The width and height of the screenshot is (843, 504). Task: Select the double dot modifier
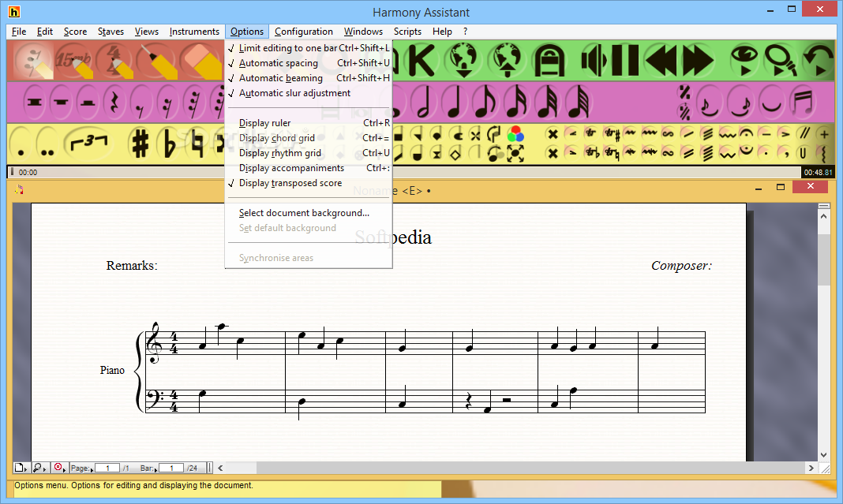[x=47, y=144]
